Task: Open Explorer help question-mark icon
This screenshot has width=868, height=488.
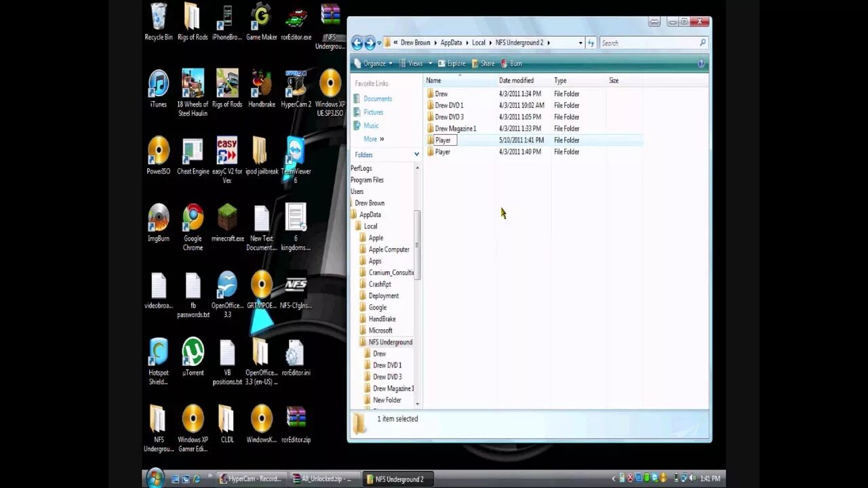Action: pyautogui.click(x=701, y=63)
